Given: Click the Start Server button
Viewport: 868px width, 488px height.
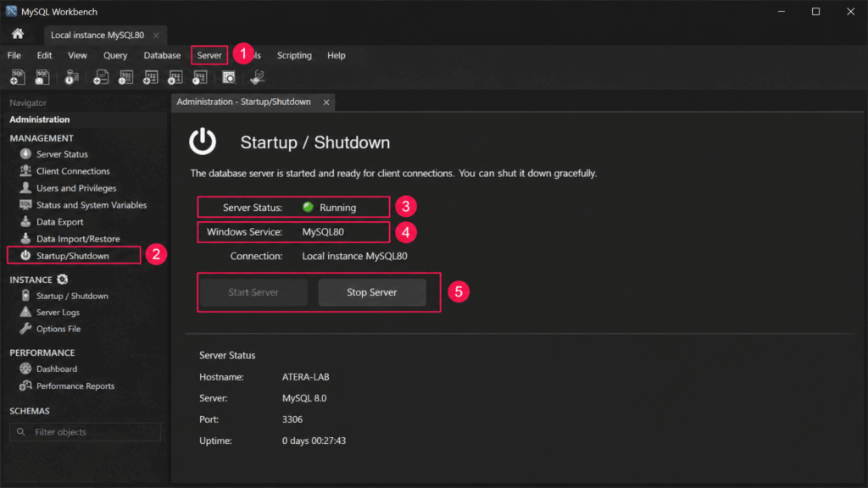Looking at the screenshot, I should click(253, 292).
